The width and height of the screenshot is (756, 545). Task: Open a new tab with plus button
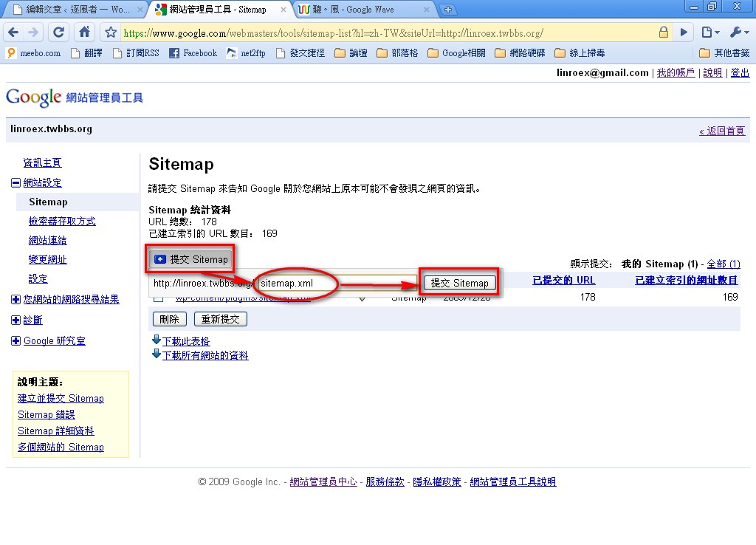(x=448, y=9)
